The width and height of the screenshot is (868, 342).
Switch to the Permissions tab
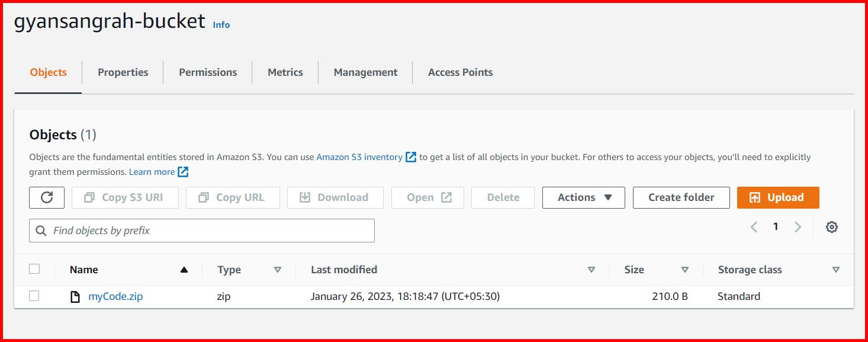[x=207, y=72]
